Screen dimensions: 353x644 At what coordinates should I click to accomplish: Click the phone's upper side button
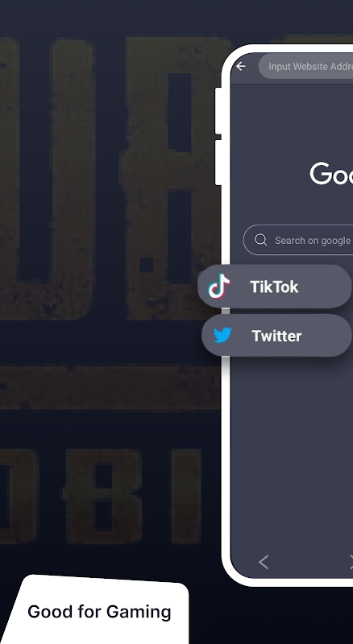tap(218, 110)
